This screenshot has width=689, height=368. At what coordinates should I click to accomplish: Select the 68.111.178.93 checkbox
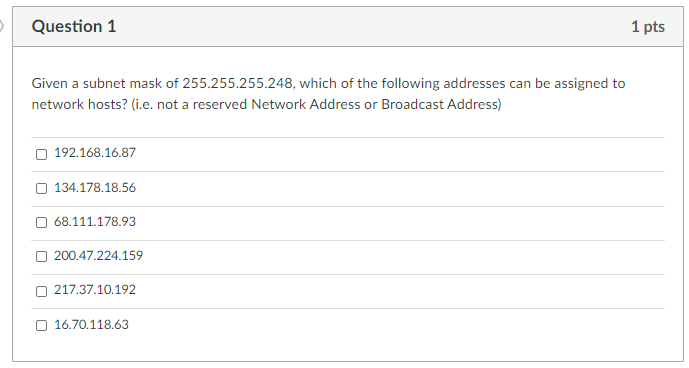click(41, 222)
